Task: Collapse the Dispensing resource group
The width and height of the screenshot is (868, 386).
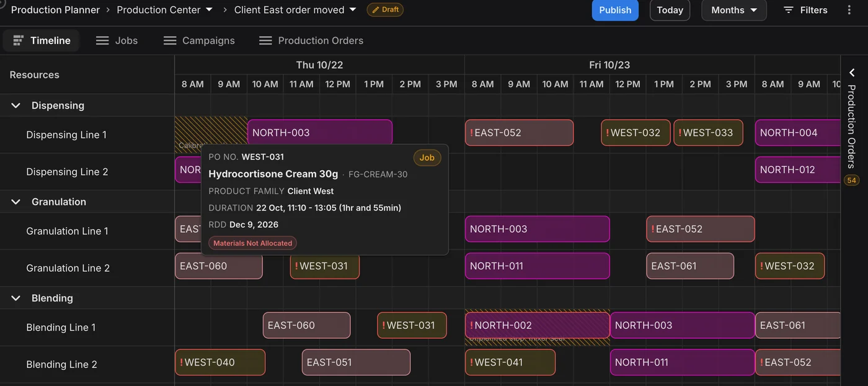Action: 16,105
